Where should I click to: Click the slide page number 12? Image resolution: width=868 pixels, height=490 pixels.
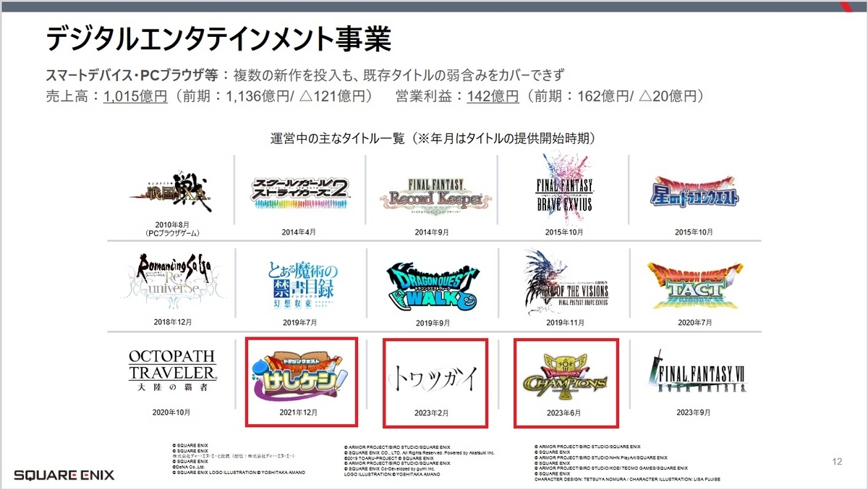[837, 462]
